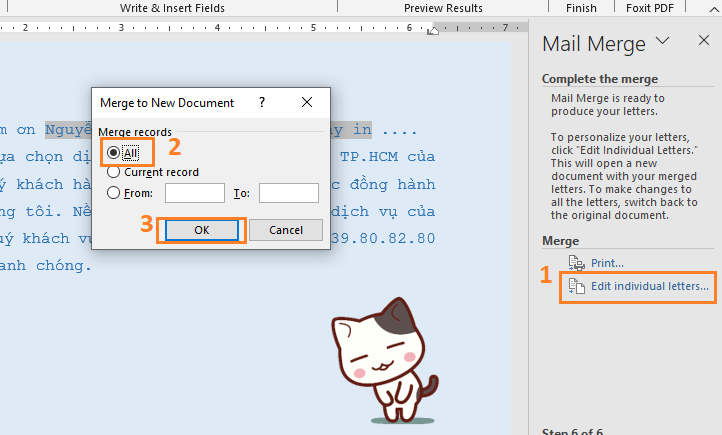Select the From range radio button
Image resolution: width=722 pixels, height=435 pixels.
pos(114,193)
